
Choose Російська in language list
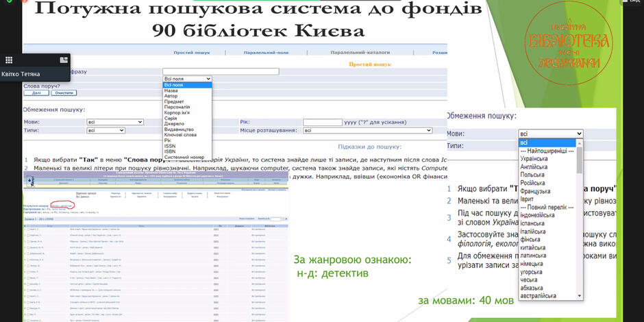point(533,183)
